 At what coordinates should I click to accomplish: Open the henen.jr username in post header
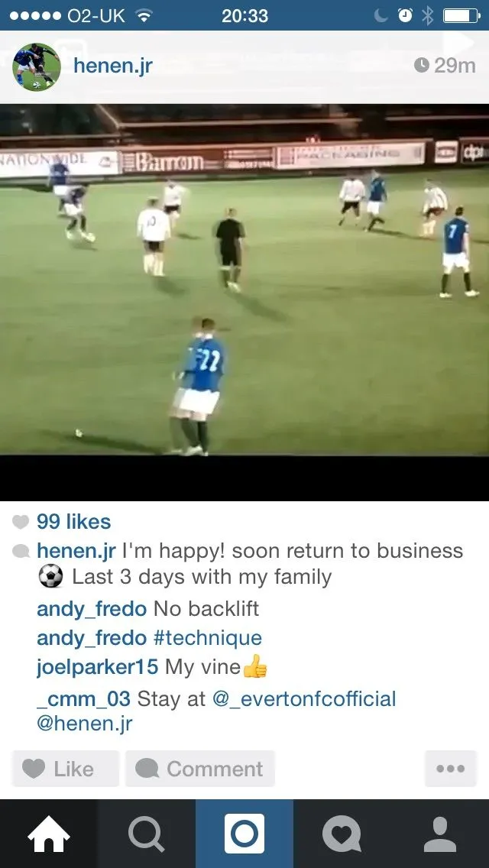(113, 66)
